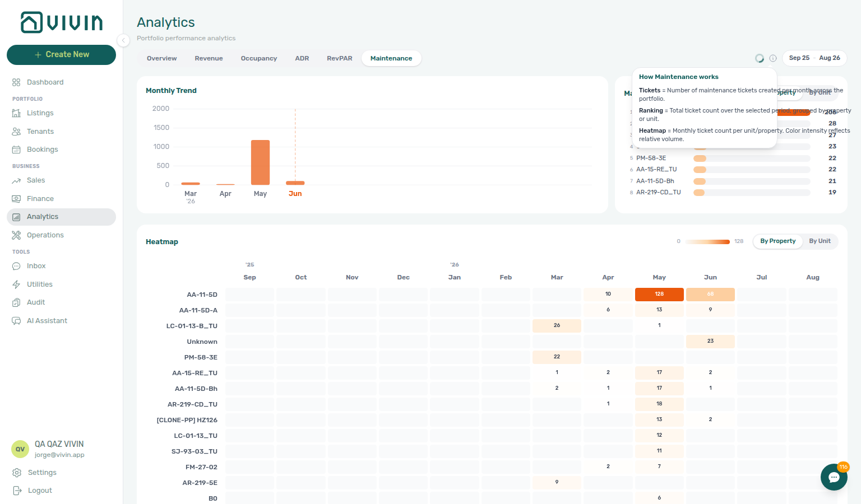Switch to the RevPAR tab

(340, 58)
